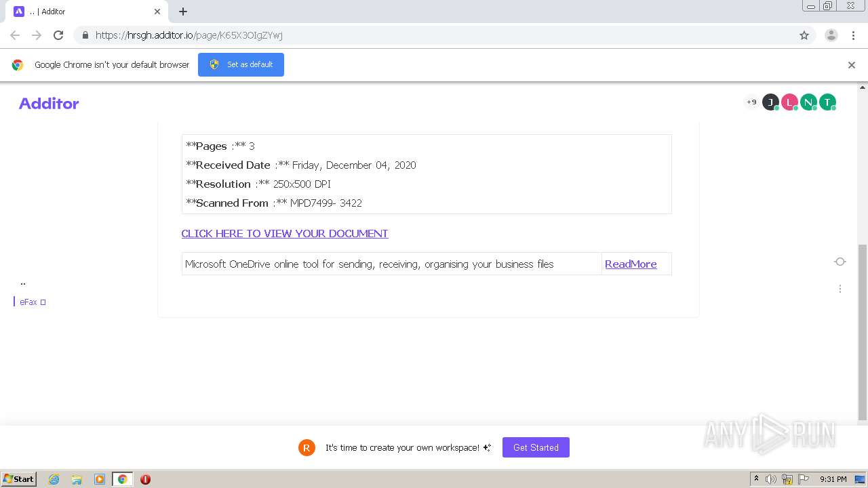Click Set as default browser button
The height and width of the screenshot is (488, 868).
coord(241,64)
